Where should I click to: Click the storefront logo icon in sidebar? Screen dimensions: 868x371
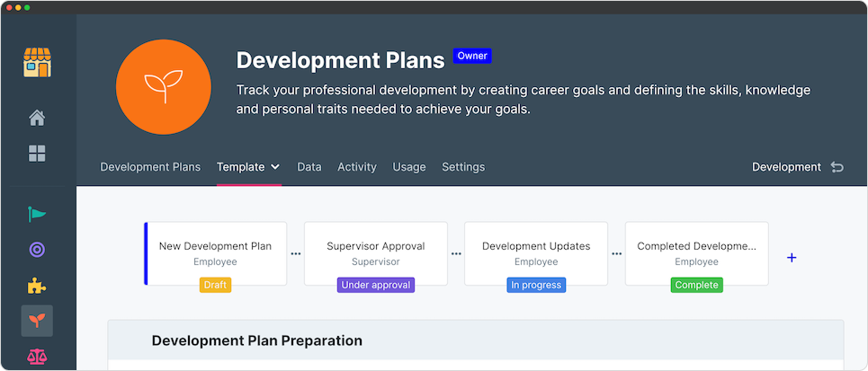pyautogui.click(x=37, y=63)
